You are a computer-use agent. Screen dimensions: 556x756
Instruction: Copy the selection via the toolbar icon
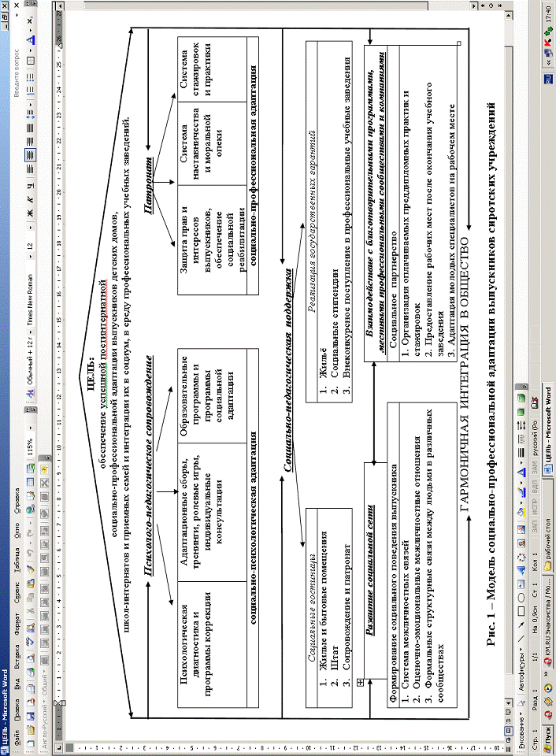[31, 597]
